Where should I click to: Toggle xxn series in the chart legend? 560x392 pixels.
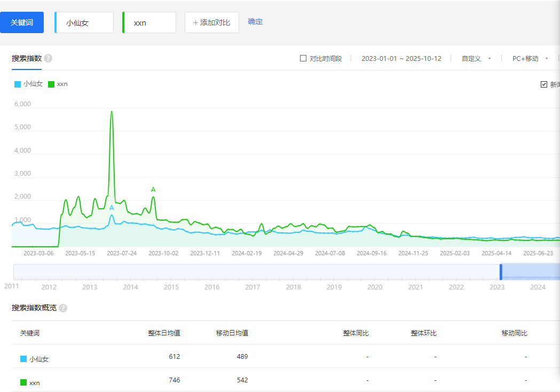point(58,84)
